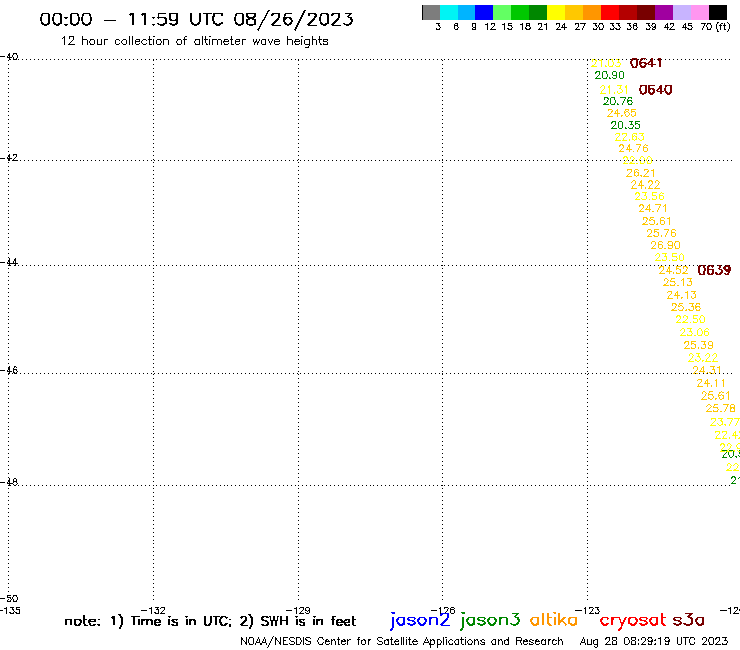This screenshot has width=740, height=650.
Task: Click the 0639 time marker
Action: pyautogui.click(x=714, y=270)
